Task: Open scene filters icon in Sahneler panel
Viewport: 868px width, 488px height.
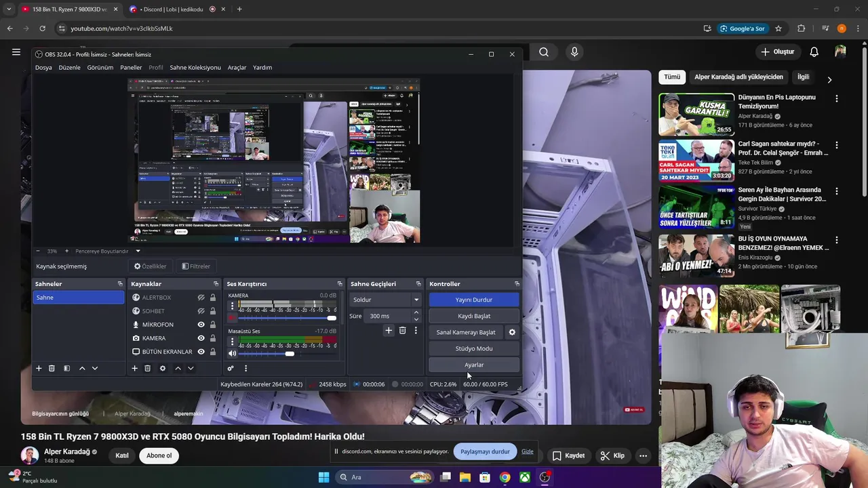Action: pyautogui.click(x=66, y=368)
